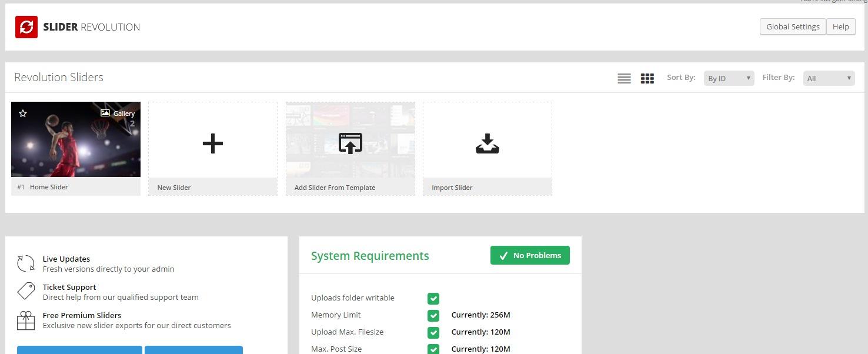Switch to list view layout

tap(624, 78)
